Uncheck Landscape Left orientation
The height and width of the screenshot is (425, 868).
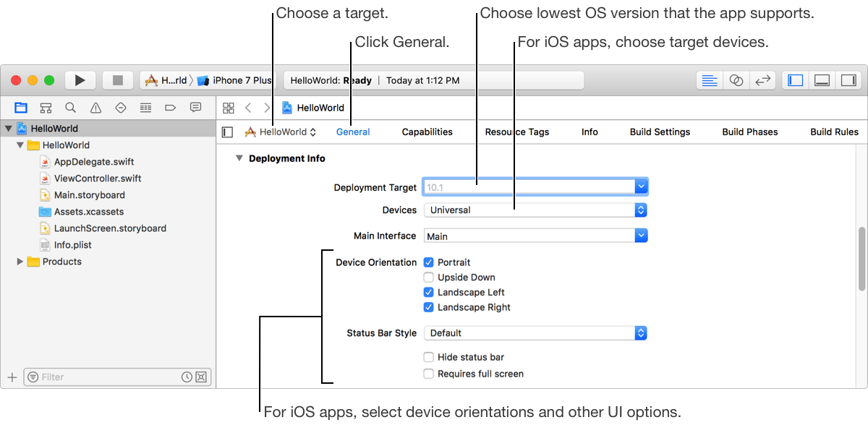pos(428,293)
